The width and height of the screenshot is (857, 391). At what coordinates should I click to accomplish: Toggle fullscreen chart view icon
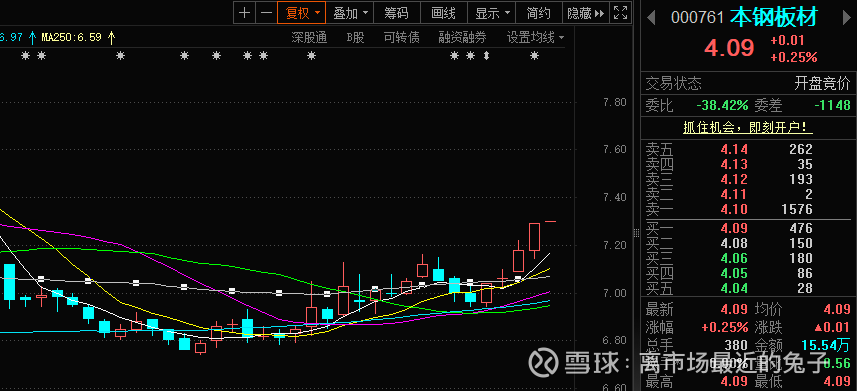620,13
